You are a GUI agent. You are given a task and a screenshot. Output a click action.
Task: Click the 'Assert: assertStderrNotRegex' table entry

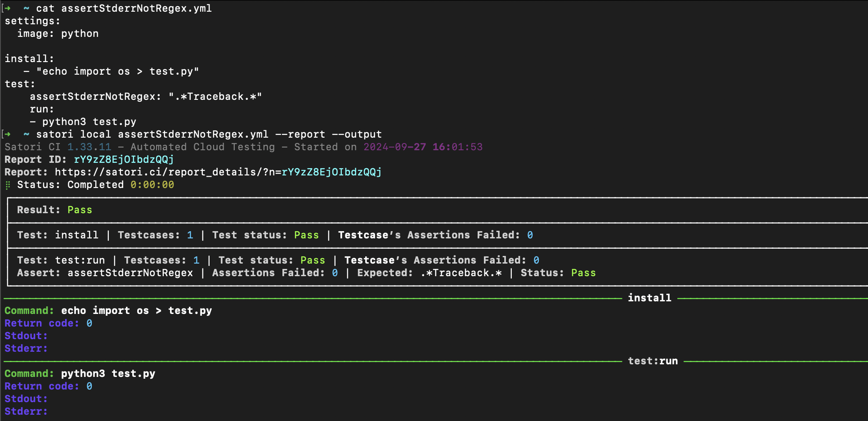point(105,273)
